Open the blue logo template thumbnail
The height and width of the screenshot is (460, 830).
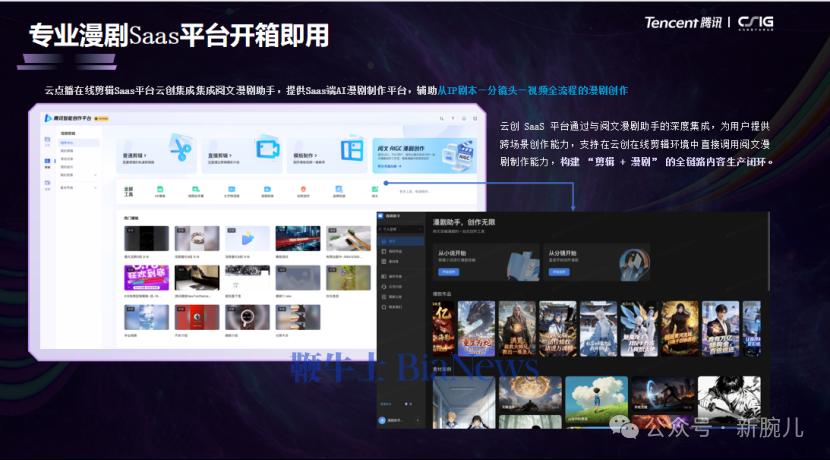(x=247, y=238)
